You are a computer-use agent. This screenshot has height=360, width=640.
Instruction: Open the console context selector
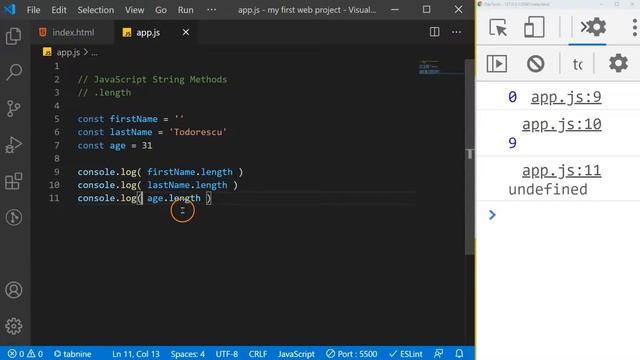coord(577,64)
